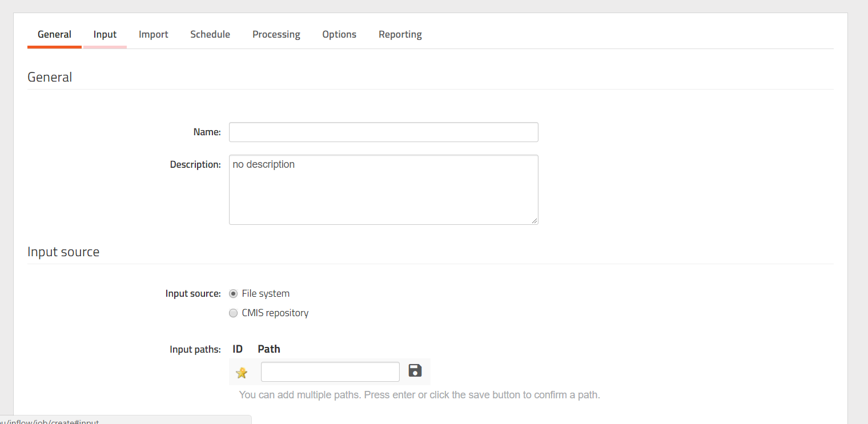The image size is (868, 424).
Task: Click the Path column header
Action: 269,349
